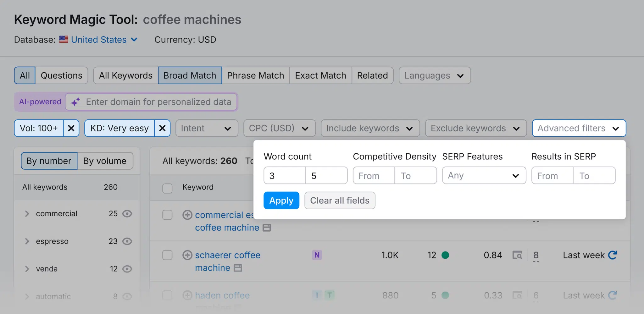Viewport: 644px width, 314px height.
Task: Open the Exclude keywords dropdown
Action: (476, 128)
